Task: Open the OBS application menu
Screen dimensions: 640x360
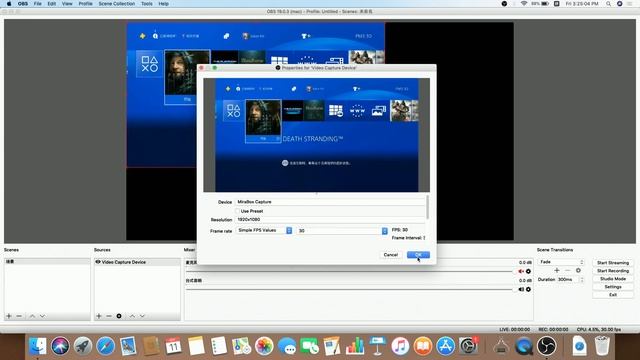Action: point(23,4)
